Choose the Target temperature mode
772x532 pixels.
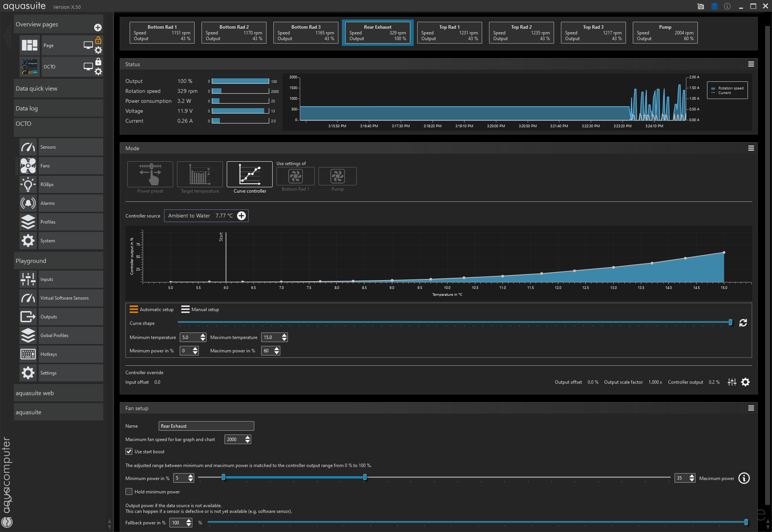click(200, 174)
